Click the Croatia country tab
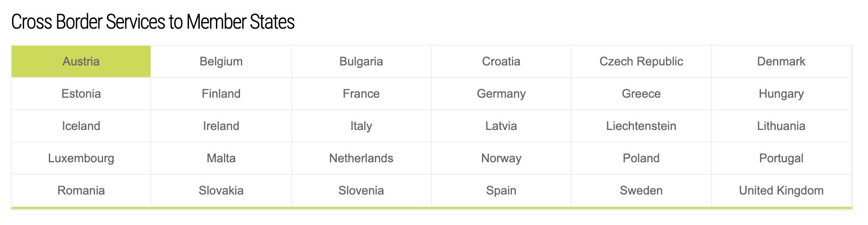This screenshot has width=868, height=225. pyautogui.click(x=501, y=61)
